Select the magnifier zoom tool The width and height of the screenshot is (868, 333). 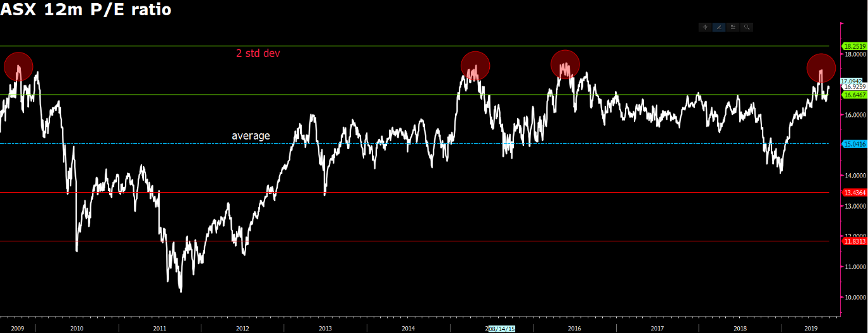(x=747, y=27)
